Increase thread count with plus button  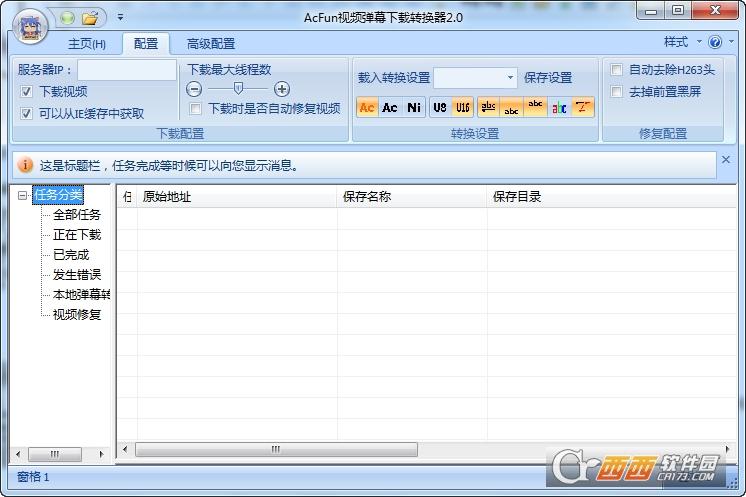(x=282, y=89)
